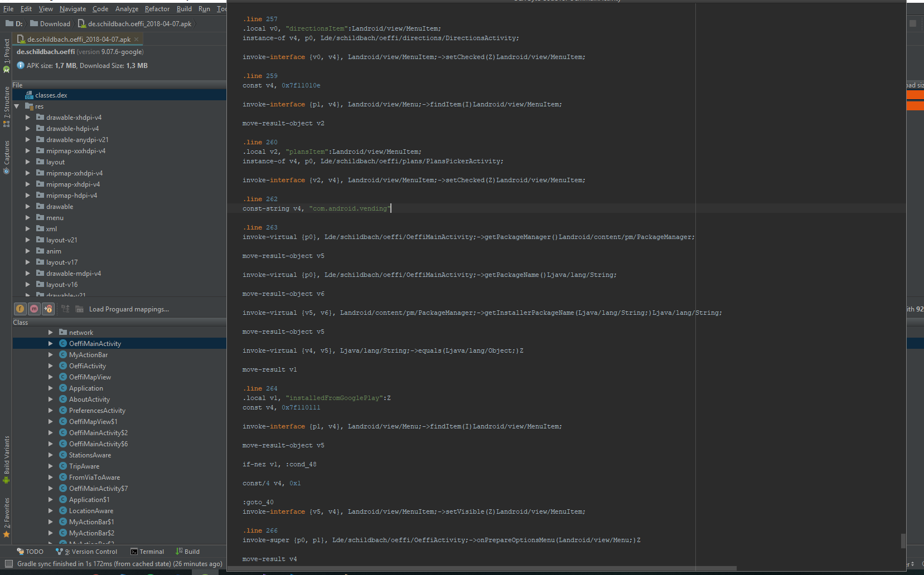The height and width of the screenshot is (575, 924).
Task: Expand the xml folder
Action: coord(28,229)
